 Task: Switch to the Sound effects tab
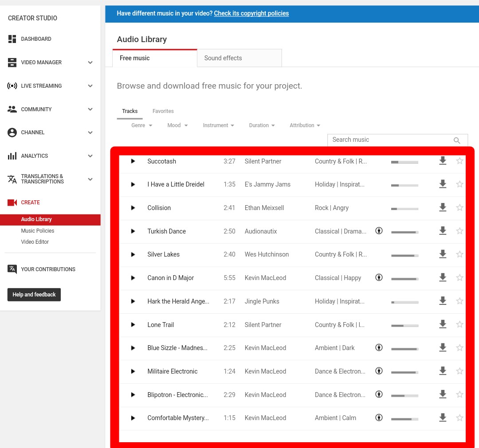pyautogui.click(x=239, y=58)
